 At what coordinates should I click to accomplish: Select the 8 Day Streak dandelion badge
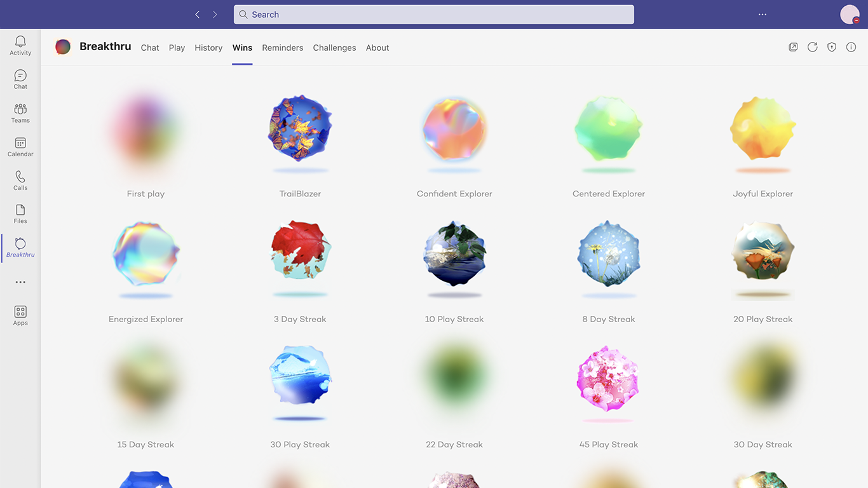click(609, 254)
